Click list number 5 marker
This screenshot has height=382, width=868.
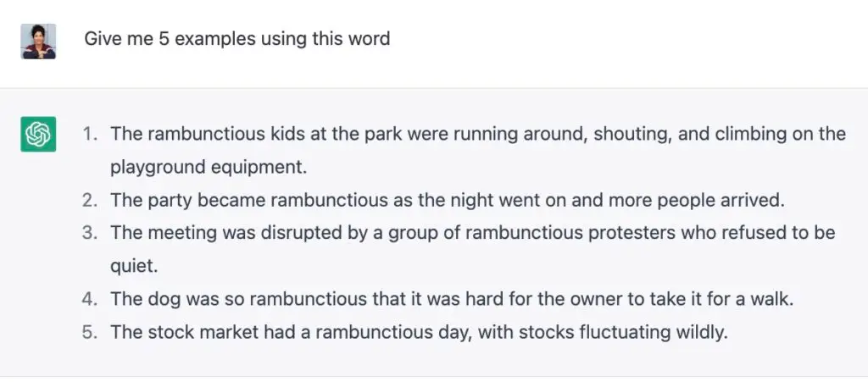click(90, 332)
